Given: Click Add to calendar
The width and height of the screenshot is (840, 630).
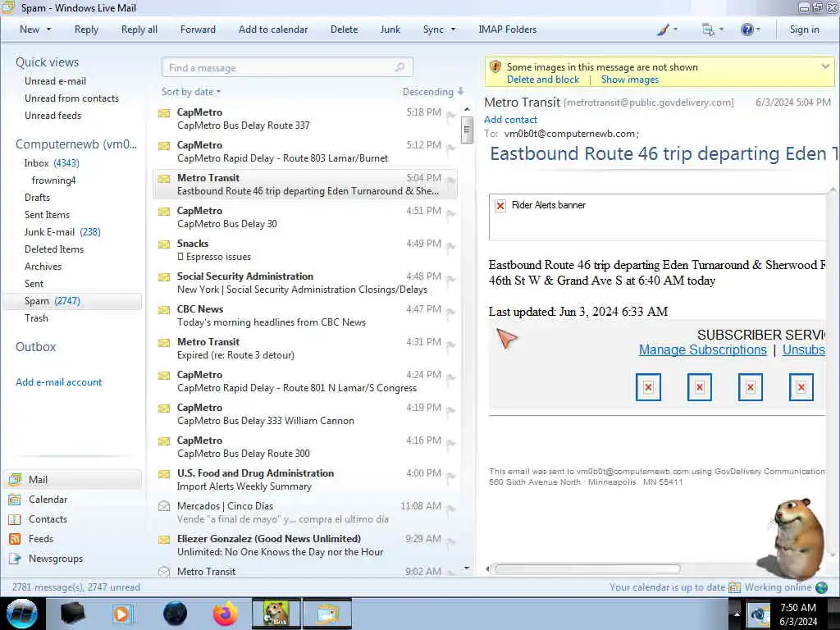Looking at the screenshot, I should [273, 30].
